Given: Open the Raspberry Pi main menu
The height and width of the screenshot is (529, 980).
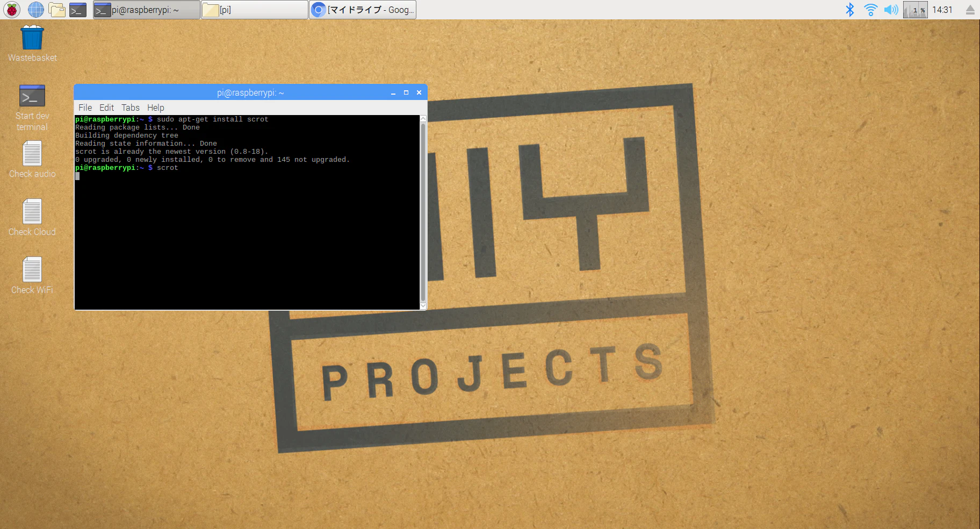Looking at the screenshot, I should coord(12,10).
